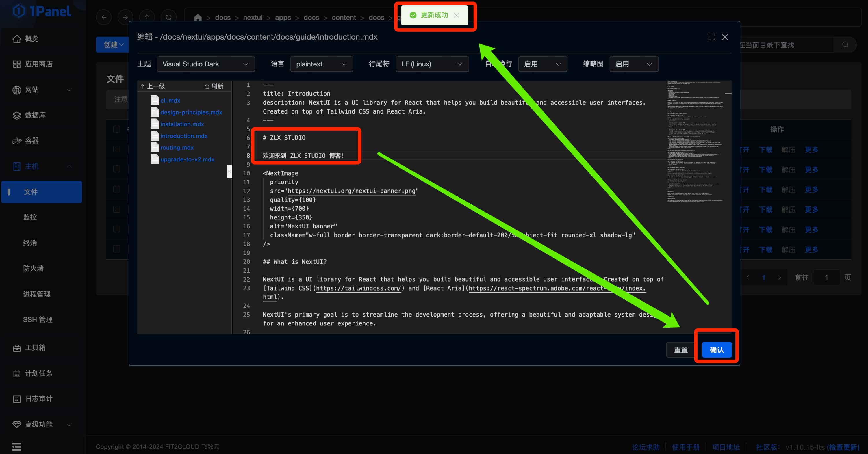This screenshot has height=454, width=868.
Task: Click the 网站 globe icon in sidebar
Action: pyautogui.click(x=16, y=90)
